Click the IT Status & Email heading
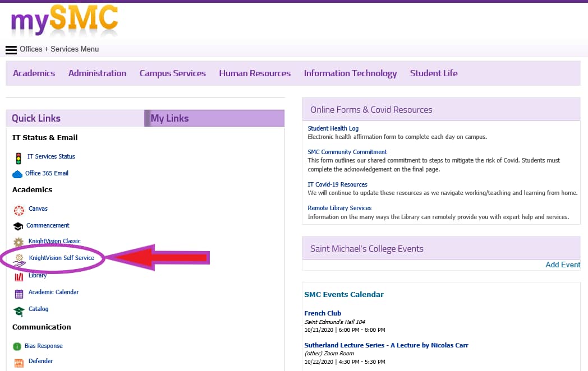The image size is (588, 371). 45,137
